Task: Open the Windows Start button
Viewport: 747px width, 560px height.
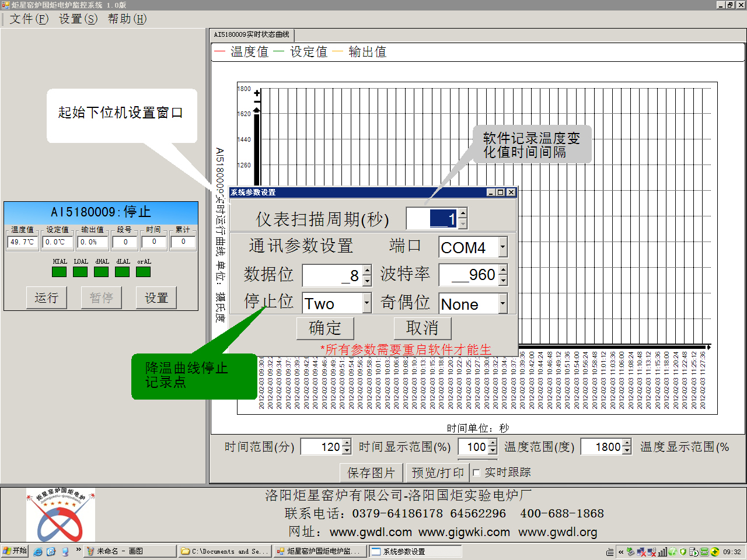Action: click(x=15, y=551)
